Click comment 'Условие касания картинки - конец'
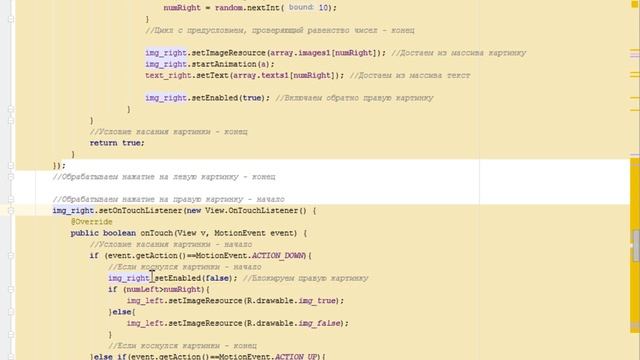 pos(169,132)
